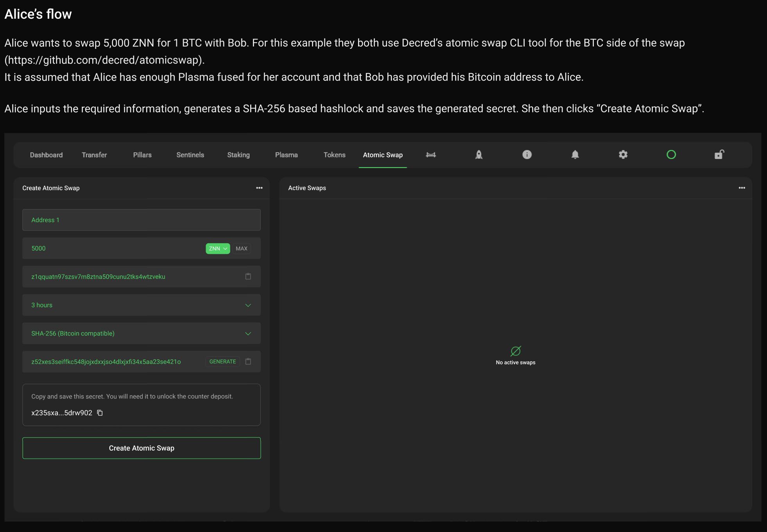Screen dimensions: 767x532
Task: Click the green sync status circle
Action: click(671, 155)
